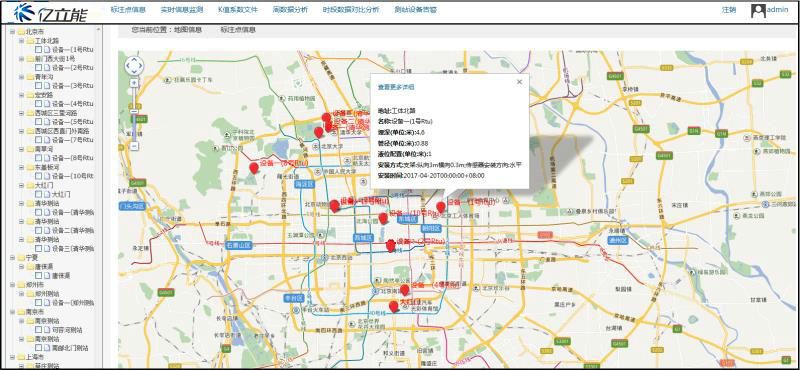Collapse the 工体北路 folder node
The width and height of the screenshot is (800, 370).
point(22,41)
